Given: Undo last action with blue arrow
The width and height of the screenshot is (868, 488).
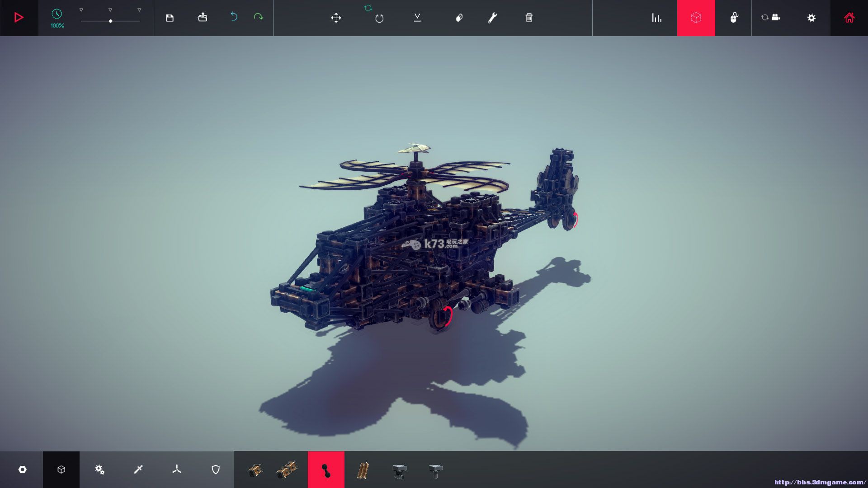Looking at the screenshot, I should tap(234, 17).
